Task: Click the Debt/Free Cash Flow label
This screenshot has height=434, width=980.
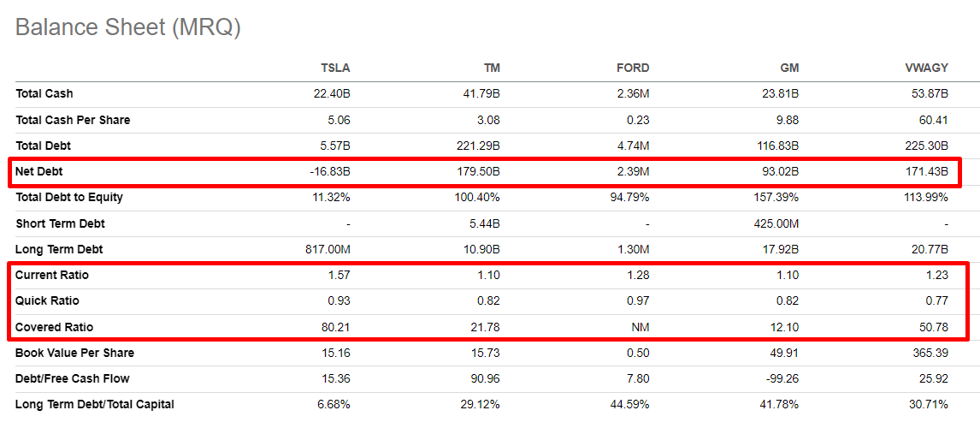Action: pos(73,378)
